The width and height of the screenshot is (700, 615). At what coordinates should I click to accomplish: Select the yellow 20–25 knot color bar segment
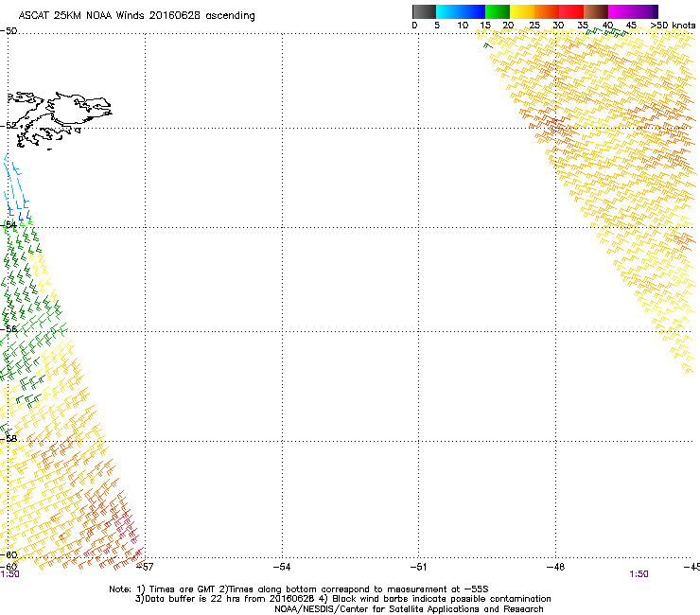point(522,11)
